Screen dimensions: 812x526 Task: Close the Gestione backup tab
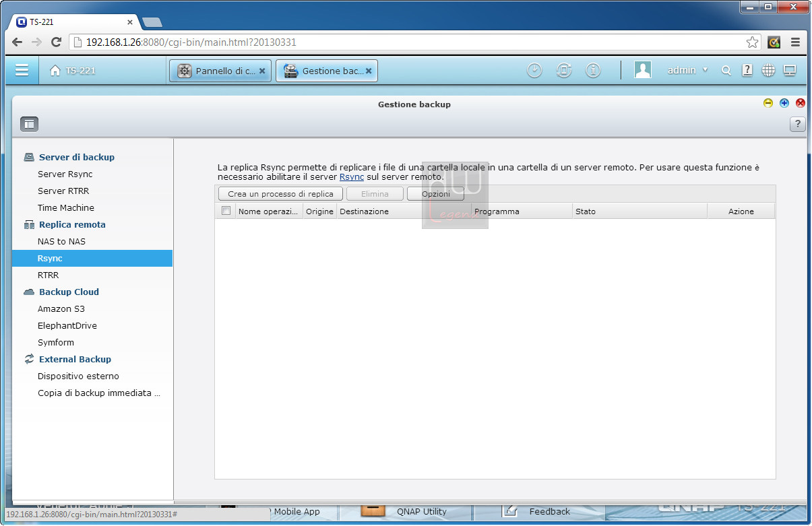point(369,71)
